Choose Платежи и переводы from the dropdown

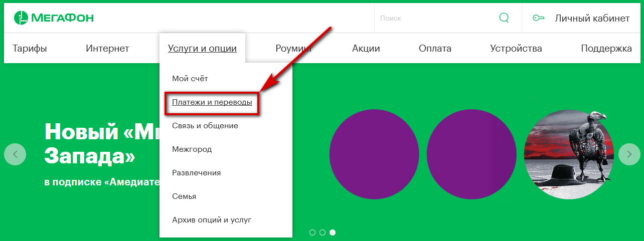pyautogui.click(x=212, y=102)
